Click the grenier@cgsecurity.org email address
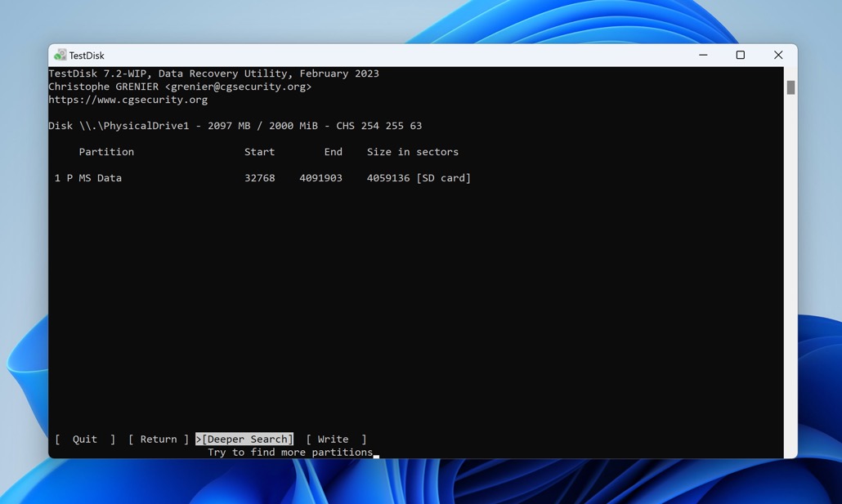842x504 pixels. click(x=238, y=87)
